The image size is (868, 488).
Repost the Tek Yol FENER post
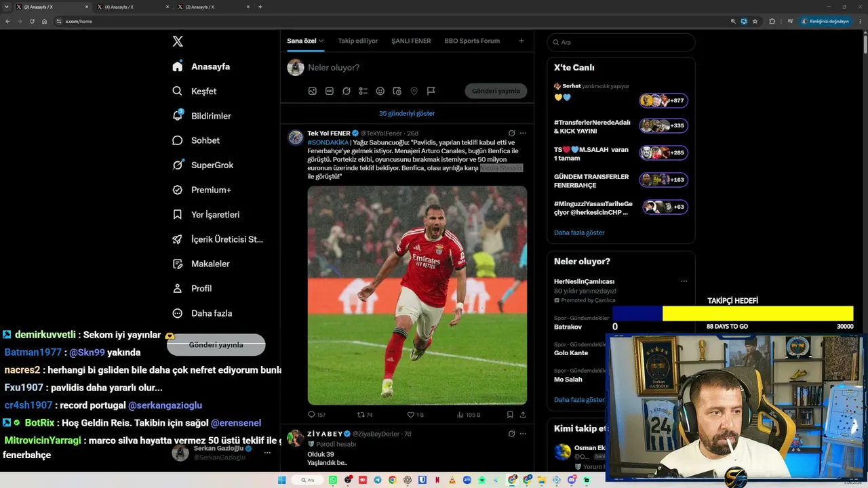(365, 415)
